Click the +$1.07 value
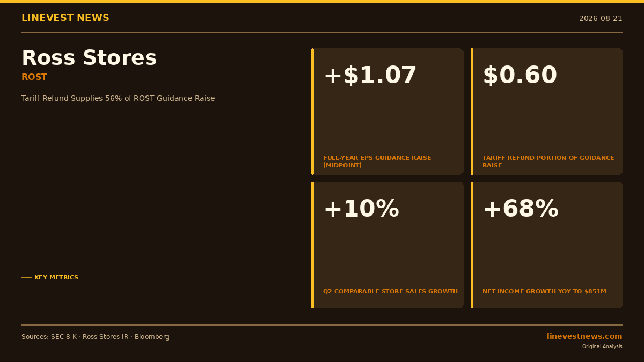This screenshot has width=644, height=362. [x=370, y=76]
